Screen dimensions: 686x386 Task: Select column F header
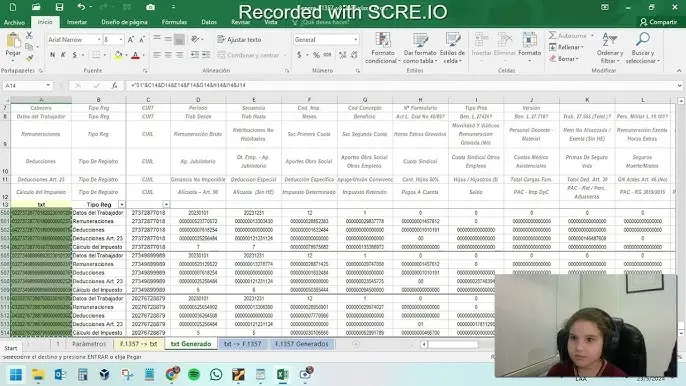click(x=309, y=100)
